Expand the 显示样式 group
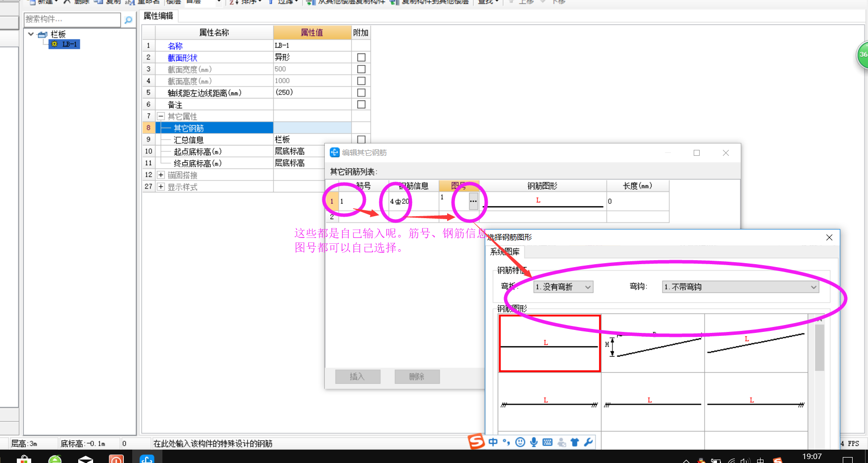 161,186
